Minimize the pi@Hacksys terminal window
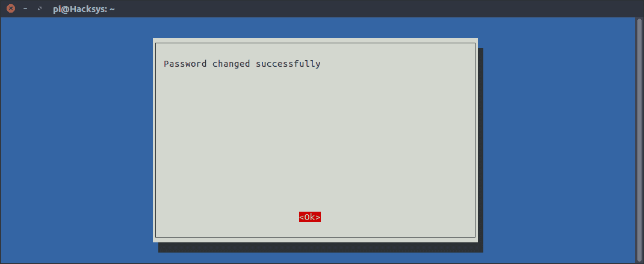Viewport: 644px width, 264px height. click(x=25, y=8)
